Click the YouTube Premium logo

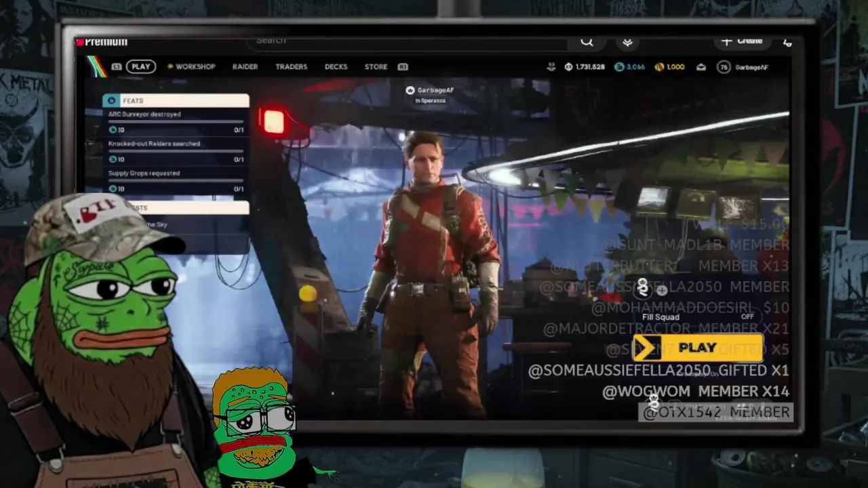click(102, 42)
